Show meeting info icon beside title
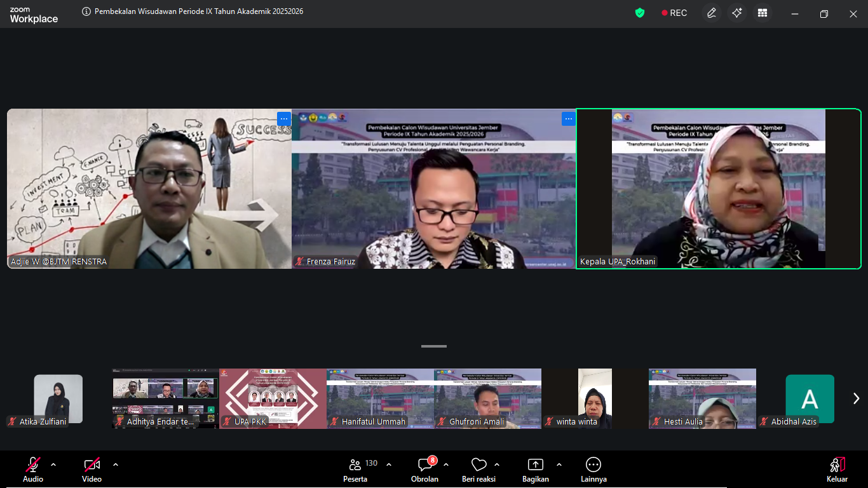The width and height of the screenshot is (868, 488). click(x=86, y=11)
